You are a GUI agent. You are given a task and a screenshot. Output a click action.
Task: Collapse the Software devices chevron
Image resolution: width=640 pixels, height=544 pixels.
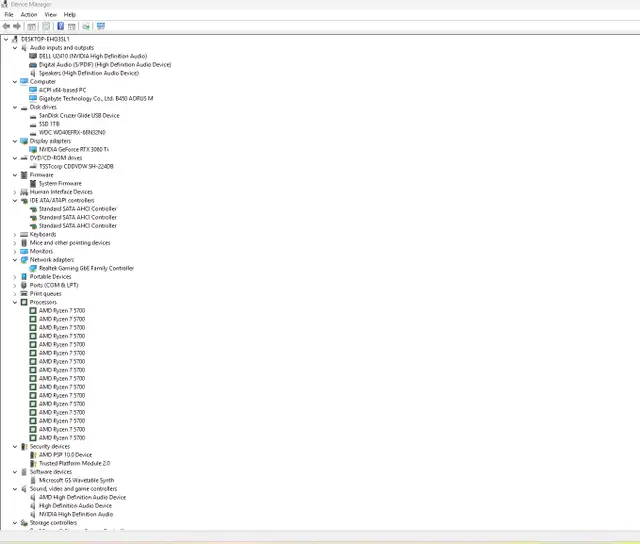[x=15, y=472]
